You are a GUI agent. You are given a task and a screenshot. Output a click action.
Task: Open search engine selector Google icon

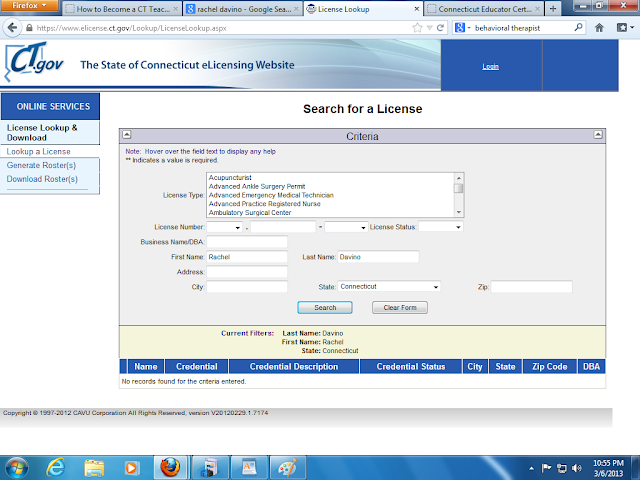click(462, 28)
